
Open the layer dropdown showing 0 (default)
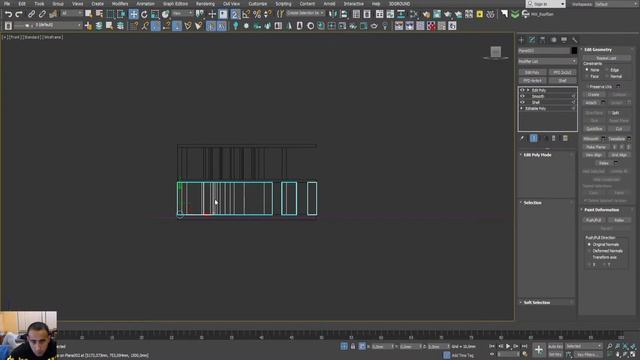click(x=47, y=25)
